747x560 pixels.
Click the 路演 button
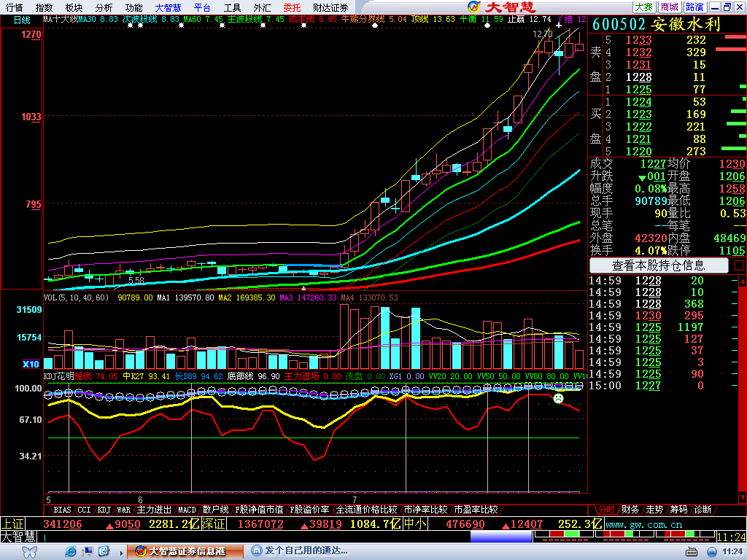[x=694, y=7]
